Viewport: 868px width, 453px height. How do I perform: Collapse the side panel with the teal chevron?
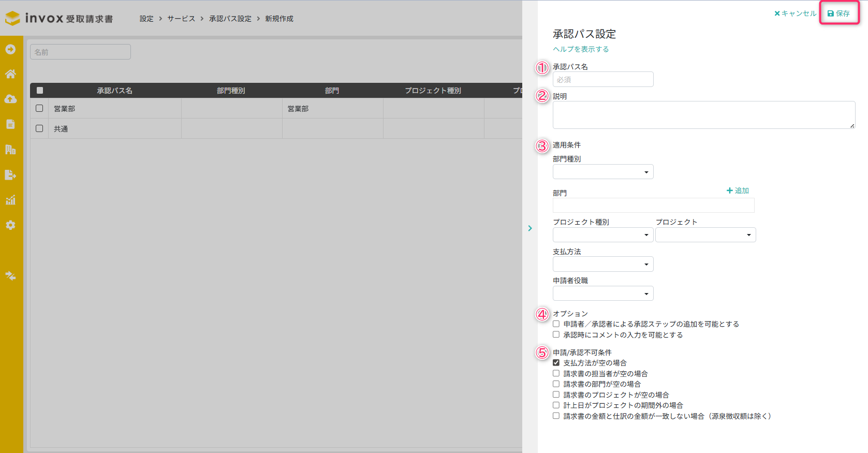click(530, 228)
